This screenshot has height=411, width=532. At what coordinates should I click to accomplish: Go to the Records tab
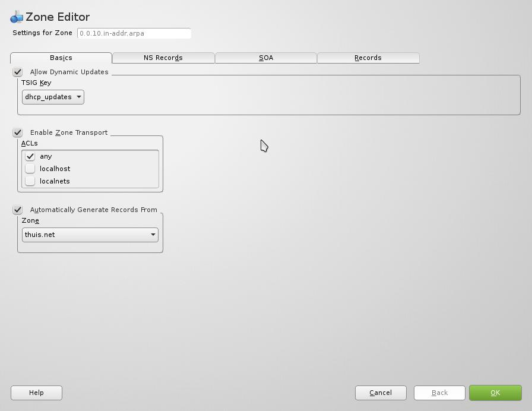click(x=368, y=58)
